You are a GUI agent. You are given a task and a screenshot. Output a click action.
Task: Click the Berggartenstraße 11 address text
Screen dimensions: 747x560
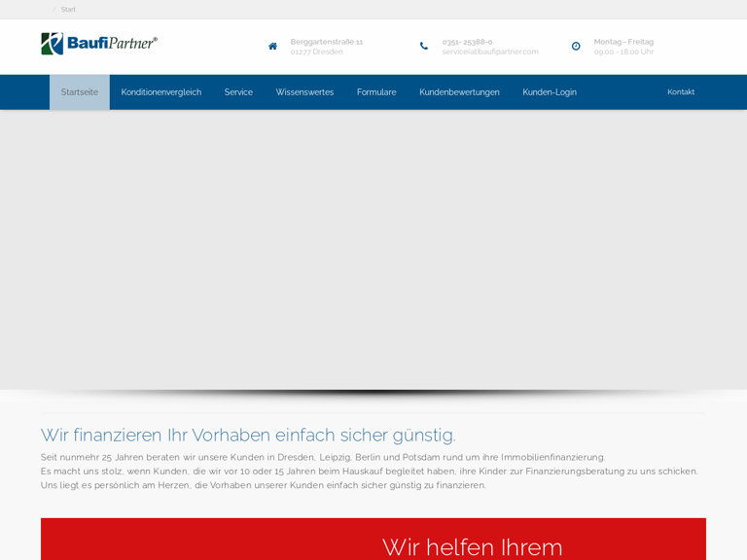pos(327,42)
